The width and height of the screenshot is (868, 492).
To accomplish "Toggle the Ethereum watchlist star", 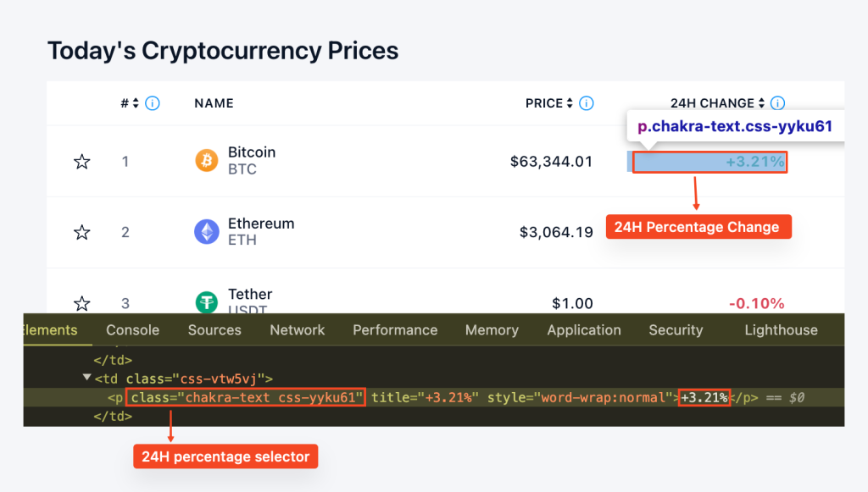I will click(82, 232).
